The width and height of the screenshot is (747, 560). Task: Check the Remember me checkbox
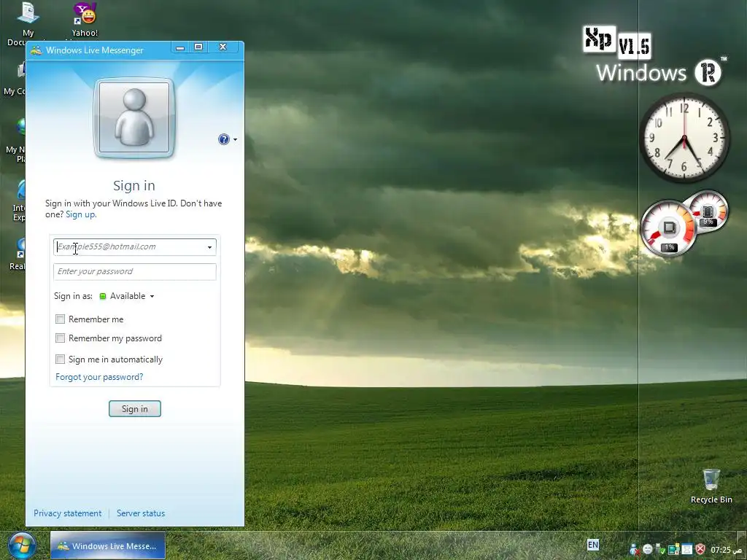pyautogui.click(x=60, y=319)
